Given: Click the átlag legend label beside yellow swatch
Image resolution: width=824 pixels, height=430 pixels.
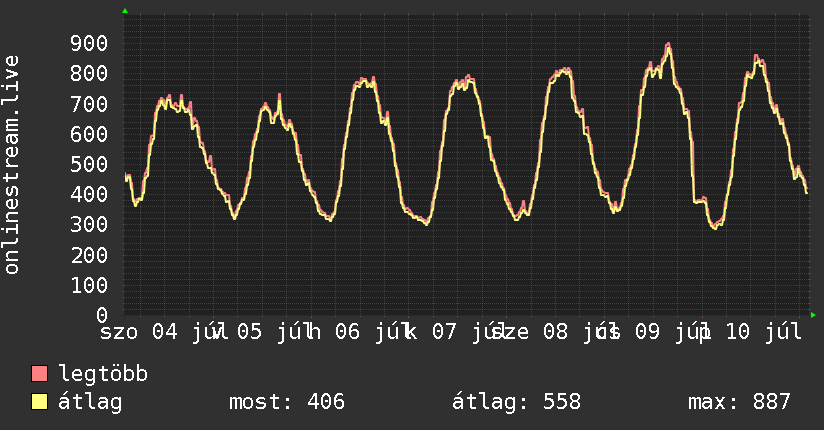Looking at the screenshot, I should pyautogui.click(x=90, y=402).
